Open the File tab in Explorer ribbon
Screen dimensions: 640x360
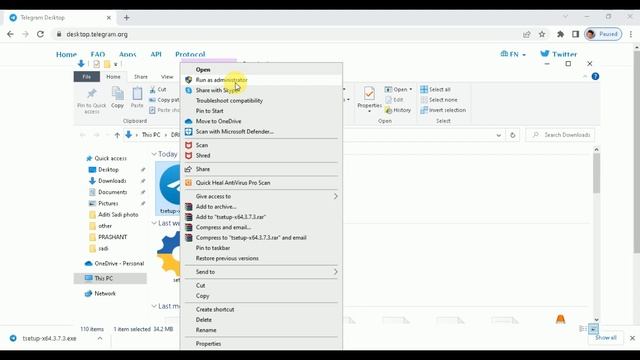(87, 77)
